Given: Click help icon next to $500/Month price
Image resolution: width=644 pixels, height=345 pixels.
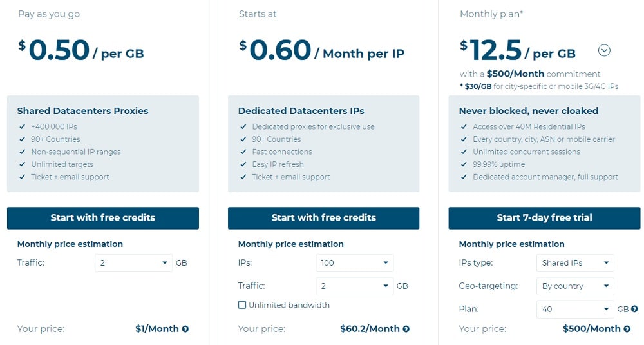Looking at the screenshot, I should click(x=627, y=329).
